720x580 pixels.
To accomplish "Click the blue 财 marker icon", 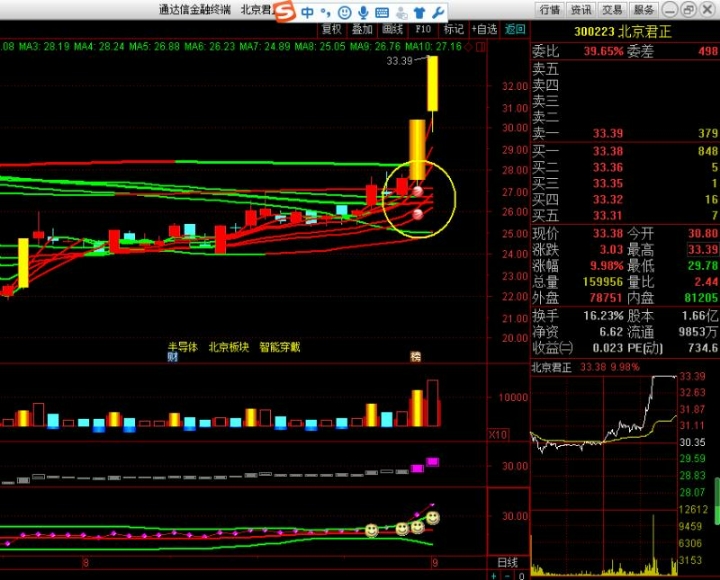I will point(173,357).
